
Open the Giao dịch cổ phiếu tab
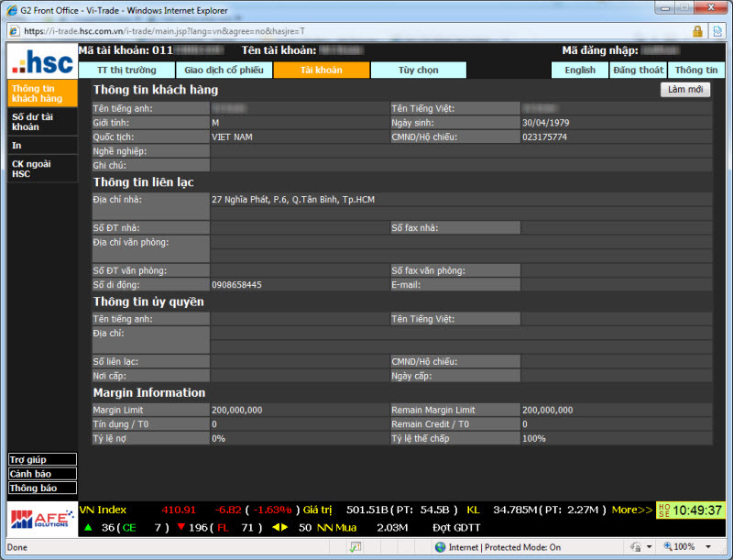(224, 70)
